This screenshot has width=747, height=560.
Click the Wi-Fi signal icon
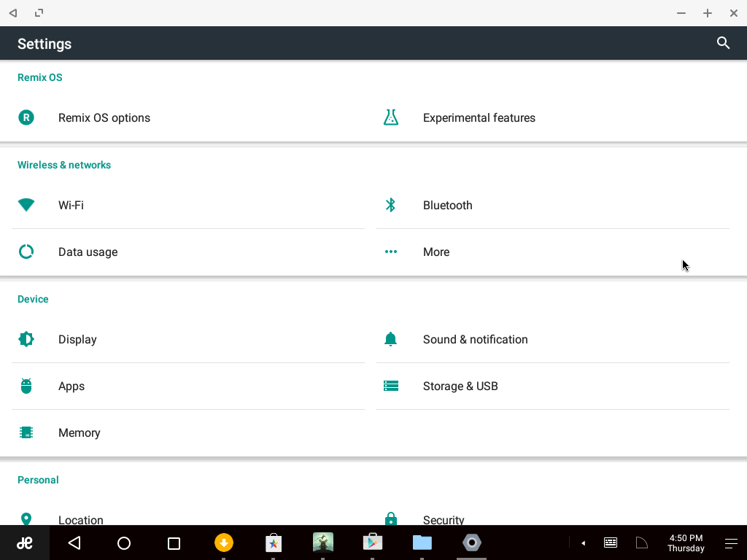(x=26, y=205)
